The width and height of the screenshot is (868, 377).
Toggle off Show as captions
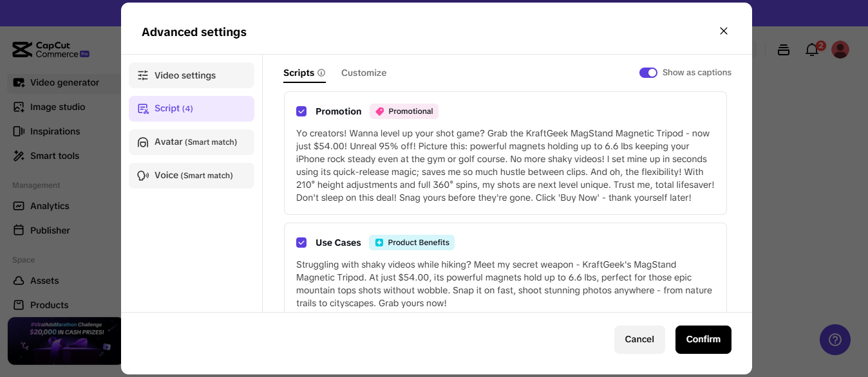coord(648,73)
